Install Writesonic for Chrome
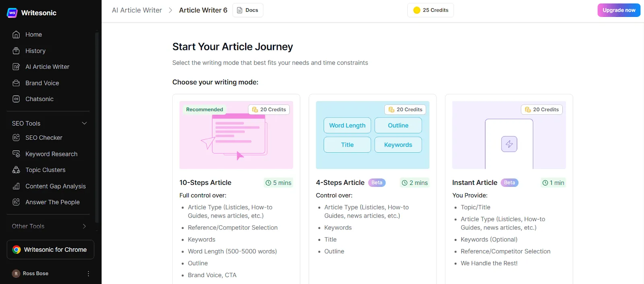Viewport: 644px width, 284px height. pyautogui.click(x=50, y=250)
